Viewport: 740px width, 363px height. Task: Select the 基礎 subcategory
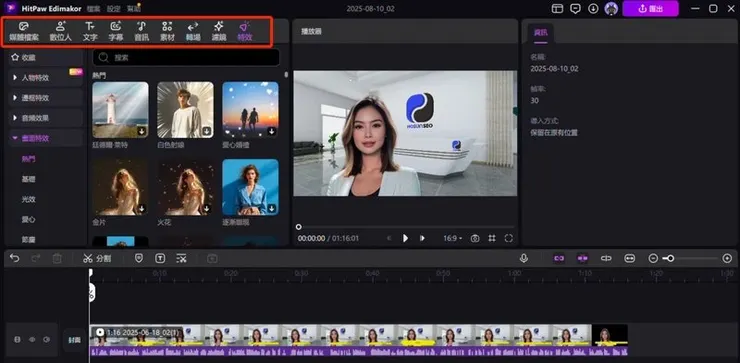click(29, 179)
